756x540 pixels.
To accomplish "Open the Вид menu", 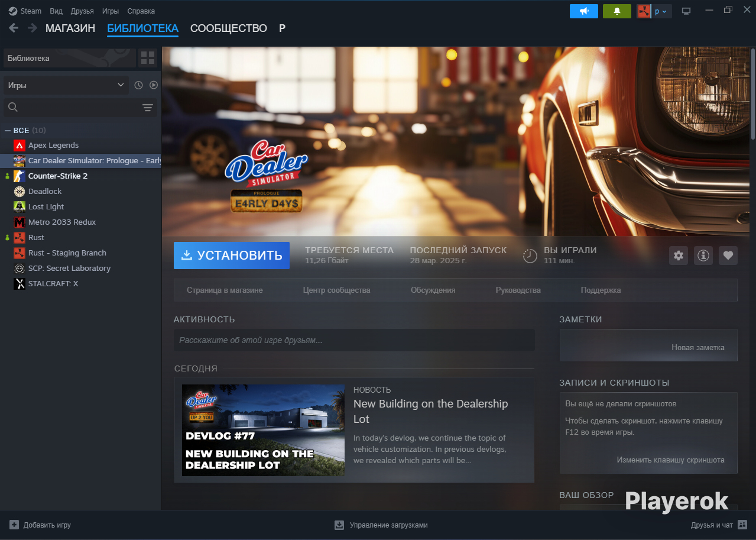I will click(x=56, y=11).
